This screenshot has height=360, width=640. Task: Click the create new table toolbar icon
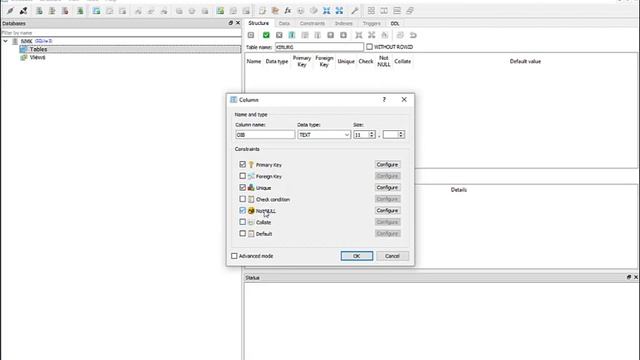pyautogui.click(x=96, y=11)
